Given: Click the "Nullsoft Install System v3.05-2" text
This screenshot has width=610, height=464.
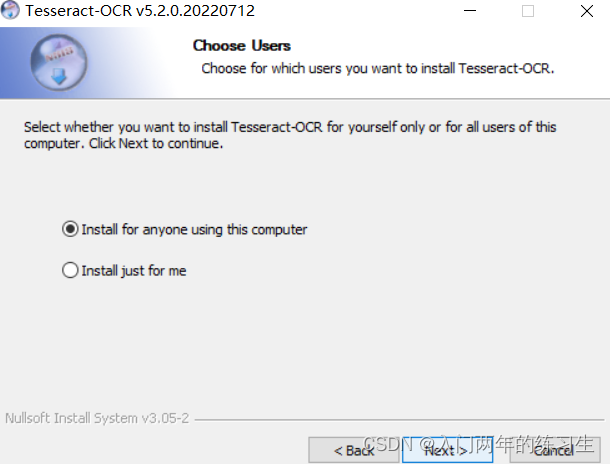Looking at the screenshot, I should click(x=97, y=418).
